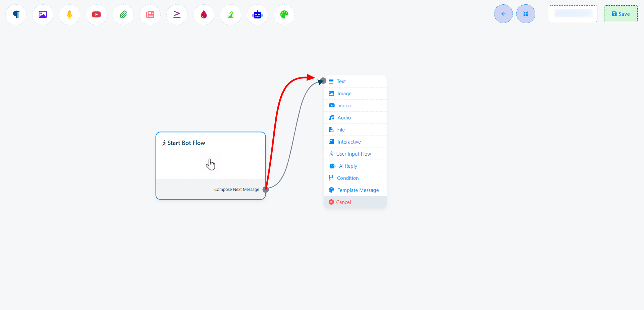Choose Interactive from the node menu

349,142
